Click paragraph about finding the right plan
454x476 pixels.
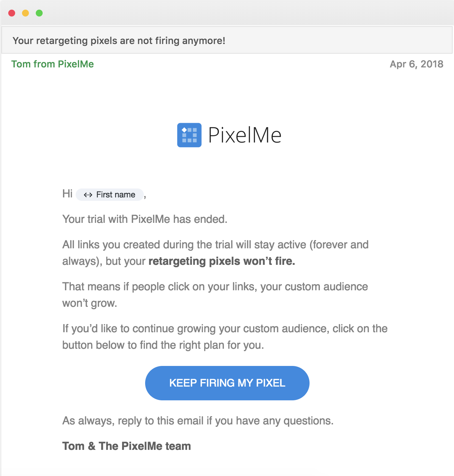pyautogui.click(x=225, y=337)
